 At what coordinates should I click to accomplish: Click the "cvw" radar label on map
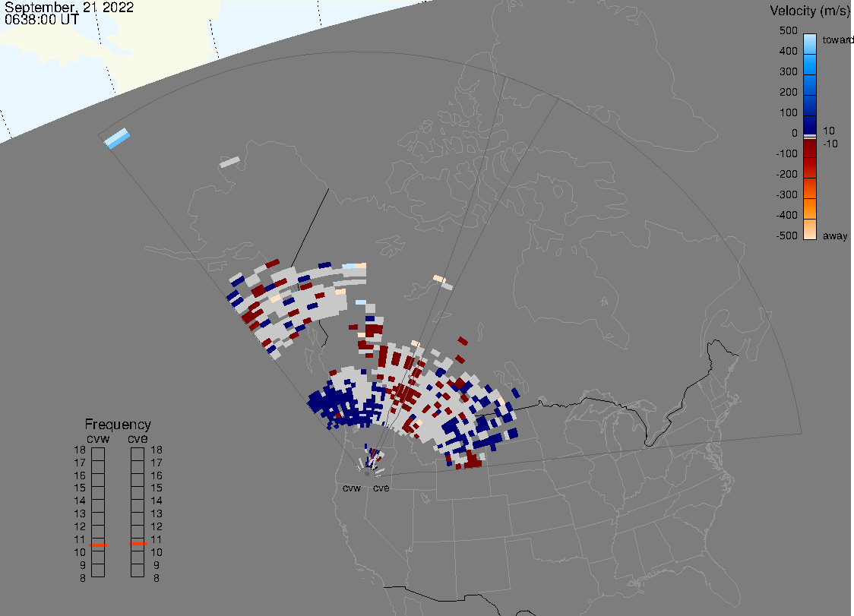(x=352, y=488)
